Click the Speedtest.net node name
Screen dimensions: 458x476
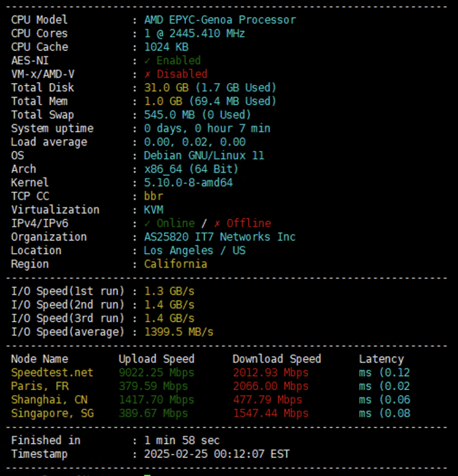(x=52, y=372)
